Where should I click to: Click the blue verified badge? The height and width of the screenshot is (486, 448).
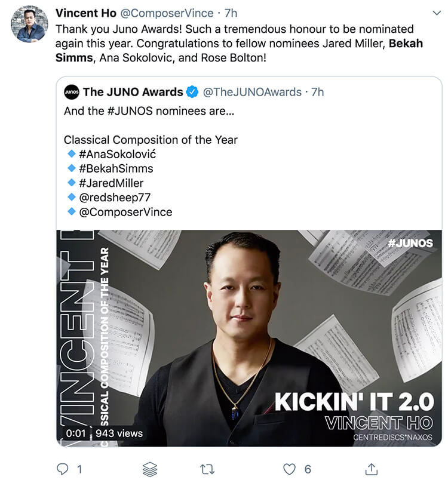point(192,92)
